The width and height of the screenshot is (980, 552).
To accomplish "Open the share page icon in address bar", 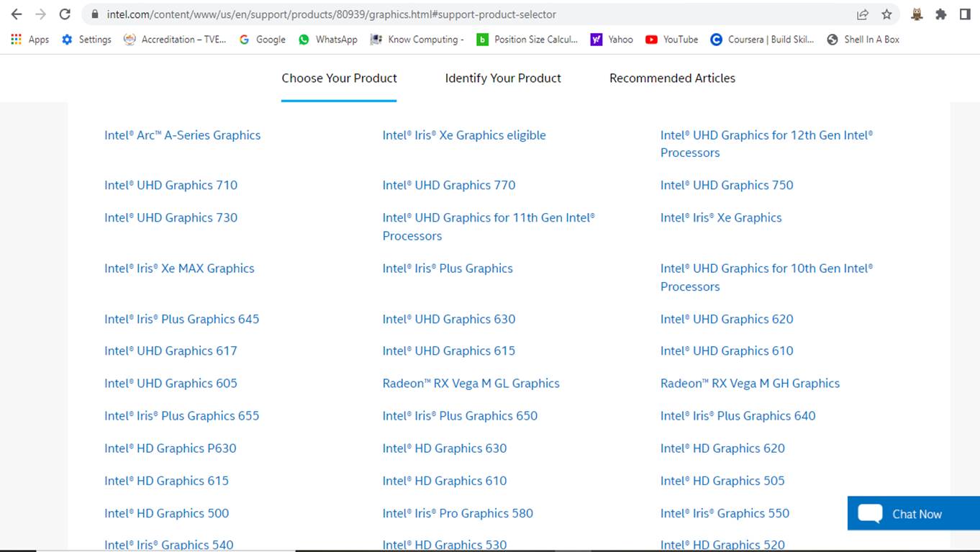I will [x=862, y=14].
